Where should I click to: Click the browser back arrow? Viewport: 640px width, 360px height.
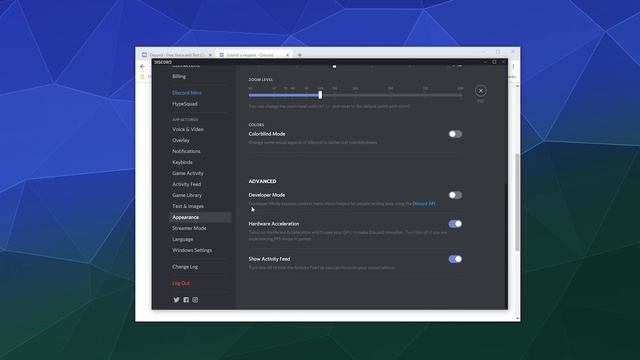142,66
